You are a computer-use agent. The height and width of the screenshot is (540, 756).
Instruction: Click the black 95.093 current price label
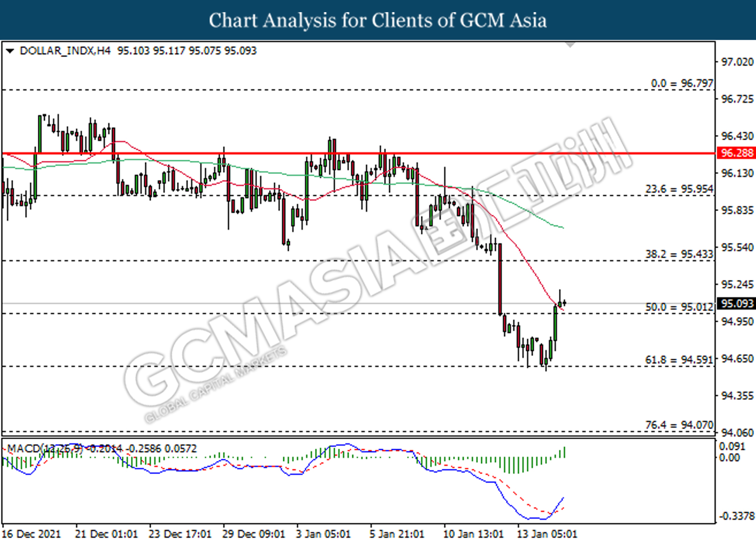tap(736, 304)
